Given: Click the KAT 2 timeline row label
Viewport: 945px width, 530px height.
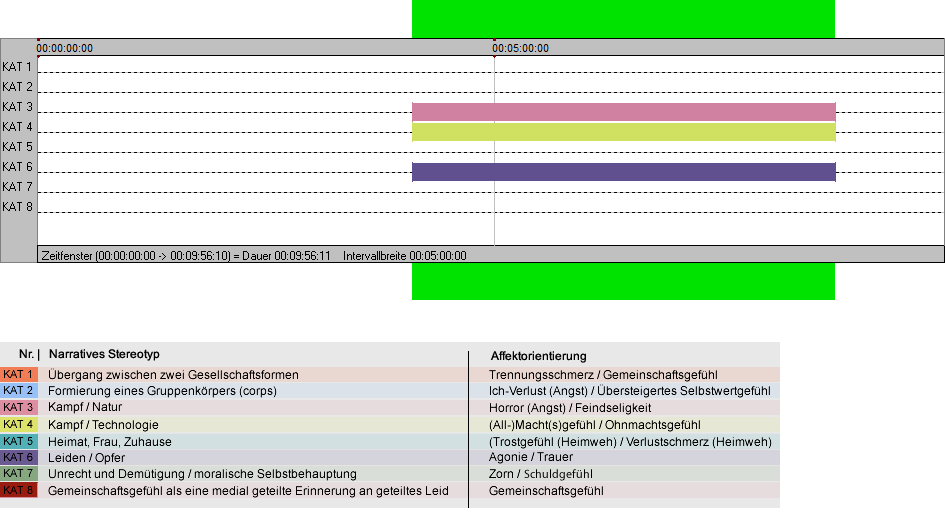Looking at the screenshot, I should tap(17, 87).
